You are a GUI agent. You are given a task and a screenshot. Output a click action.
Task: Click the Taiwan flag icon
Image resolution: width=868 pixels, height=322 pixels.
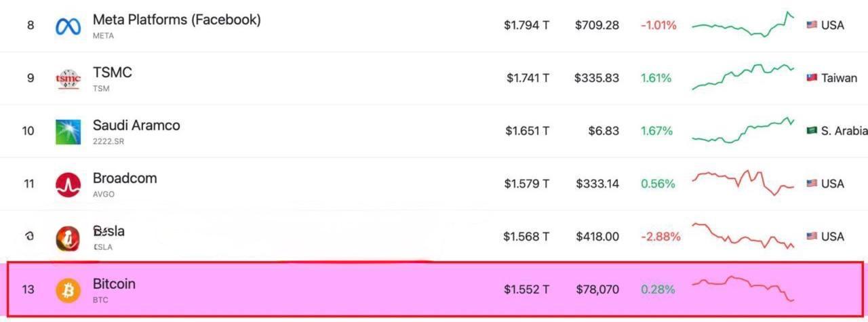[812, 78]
